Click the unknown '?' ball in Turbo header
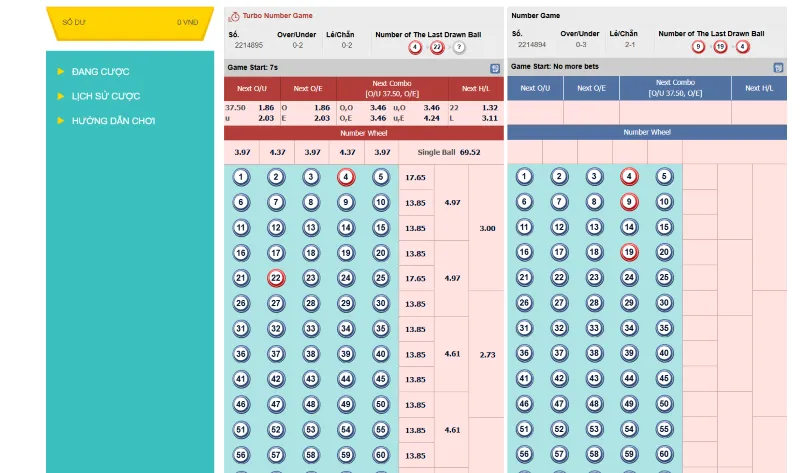This screenshot has height=473, width=800. 459,47
